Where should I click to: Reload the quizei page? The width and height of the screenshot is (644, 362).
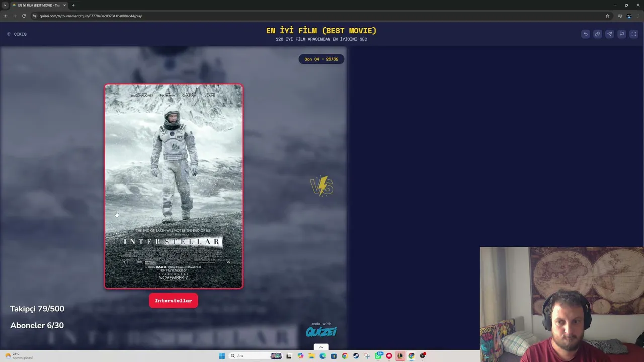click(24, 16)
